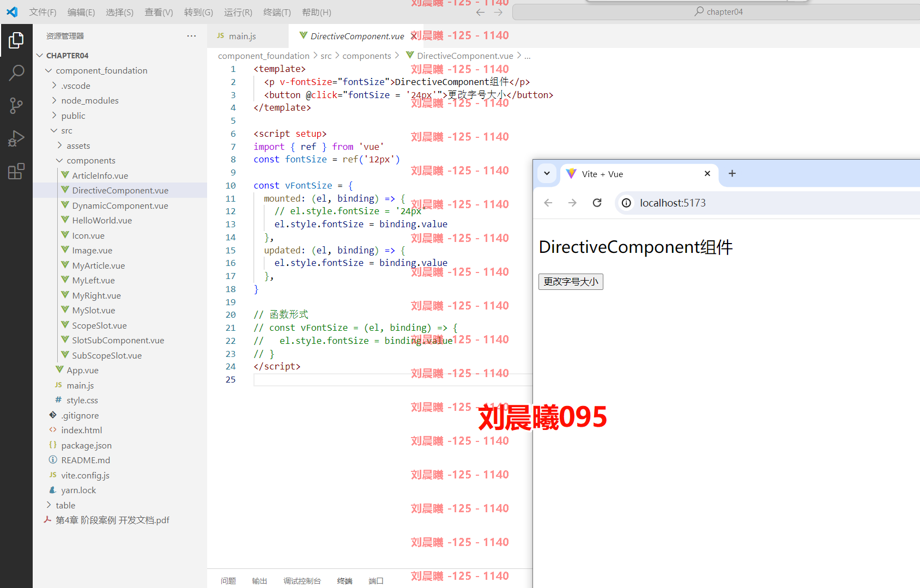Click the 更改字号大小 button in browser
This screenshot has width=920, height=588.
(x=571, y=282)
